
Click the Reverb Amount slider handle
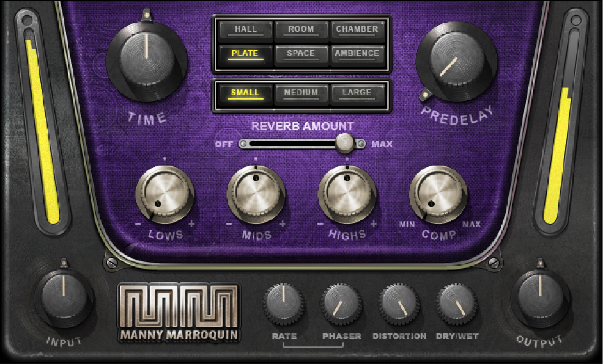click(345, 144)
